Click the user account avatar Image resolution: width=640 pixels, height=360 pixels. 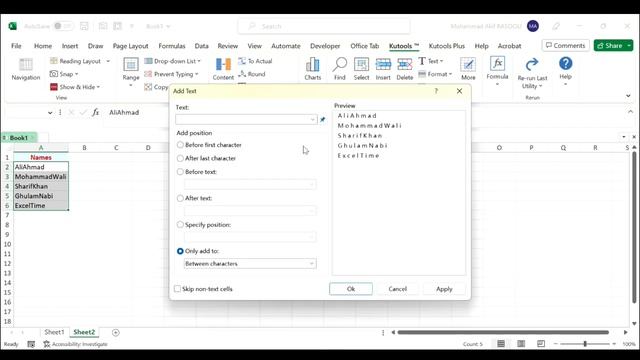(x=533, y=26)
